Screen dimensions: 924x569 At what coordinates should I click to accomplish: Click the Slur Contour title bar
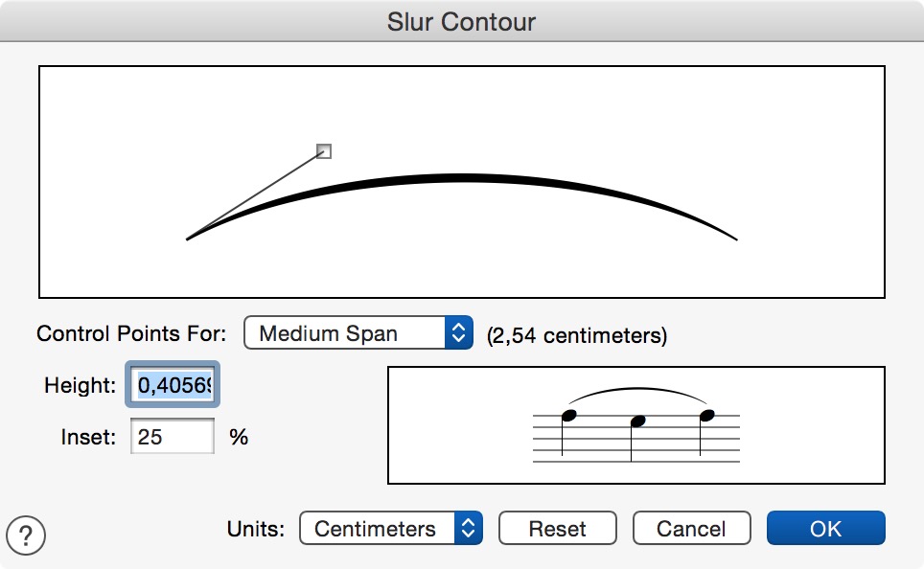tap(462, 21)
